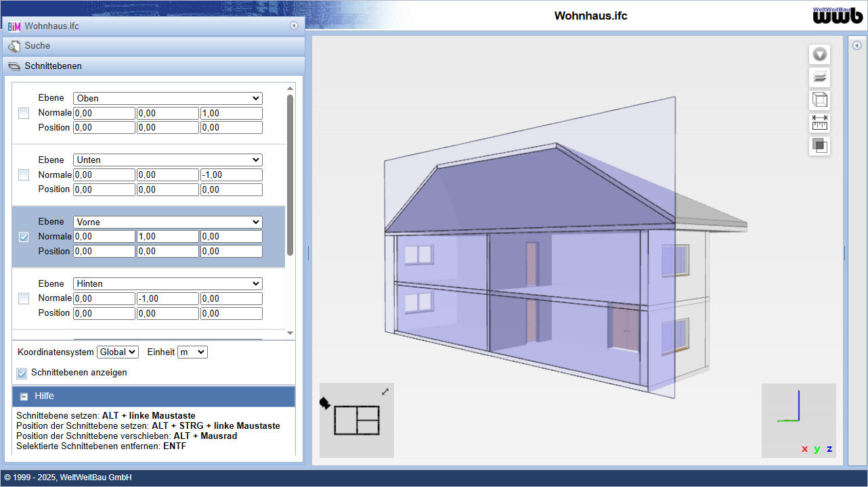
Task: Select the wireframe cube view icon
Action: click(x=819, y=101)
